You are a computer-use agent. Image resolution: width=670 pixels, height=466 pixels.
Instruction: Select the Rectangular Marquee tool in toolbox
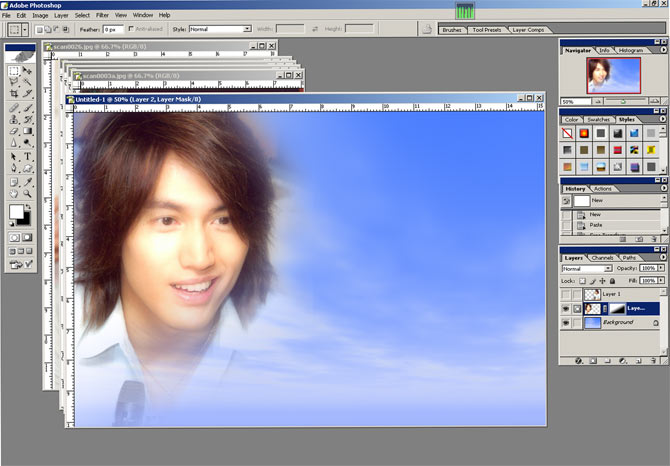(14, 71)
